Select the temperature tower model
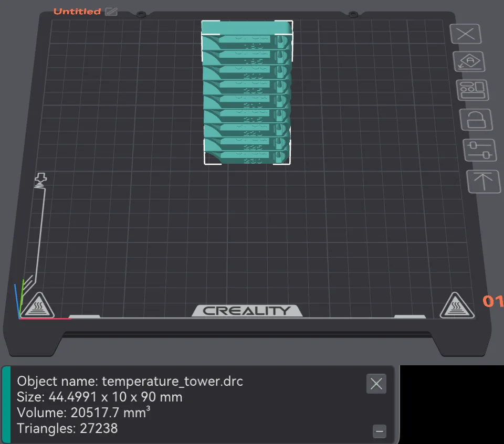The width and height of the screenshot is (504, 444). [x=247, y=93]
